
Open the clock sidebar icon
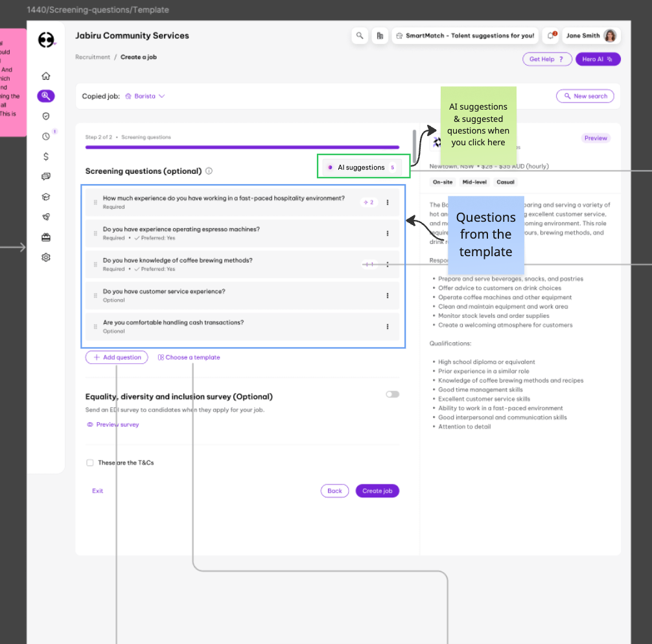[46, 136]
